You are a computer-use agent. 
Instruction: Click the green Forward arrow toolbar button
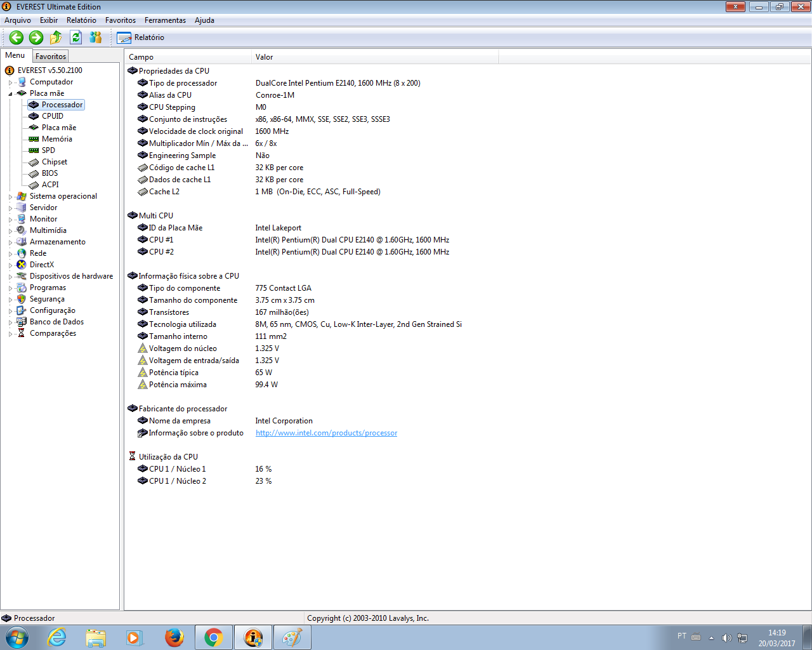point(36,37)
